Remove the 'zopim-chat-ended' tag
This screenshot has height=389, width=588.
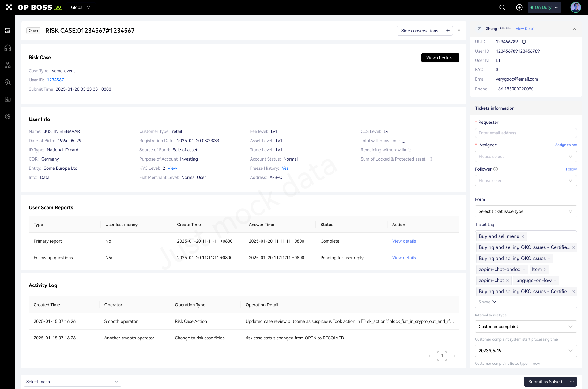click(x=524, y=270)
